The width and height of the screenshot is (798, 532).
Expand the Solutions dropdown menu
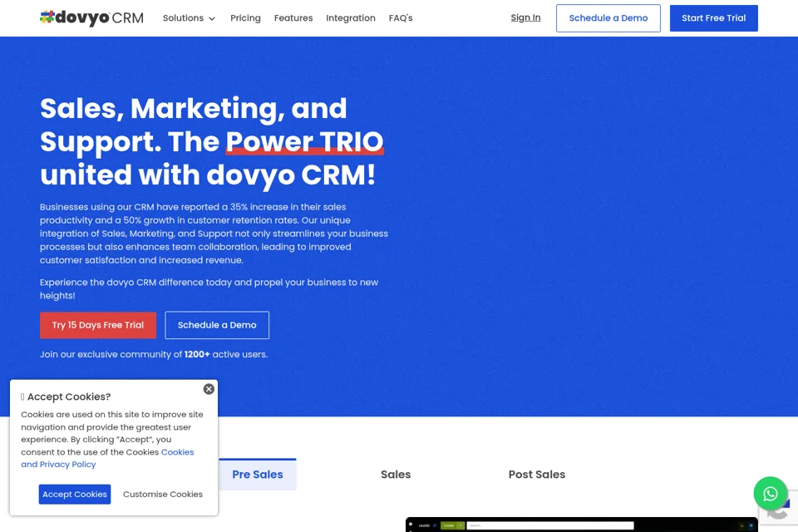click(189, 17)
